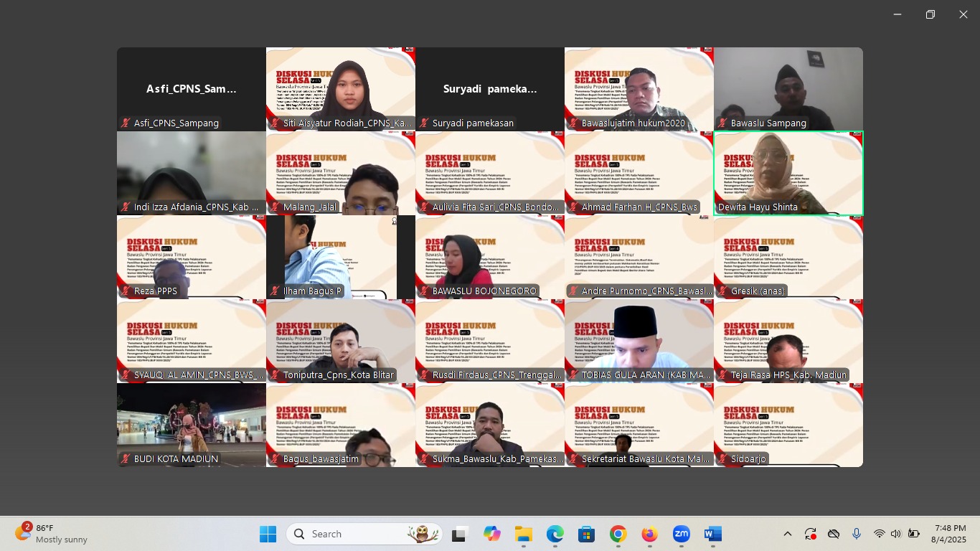Open the Copilot app
This screenshot has height=551, width=980.
[491, 534]
